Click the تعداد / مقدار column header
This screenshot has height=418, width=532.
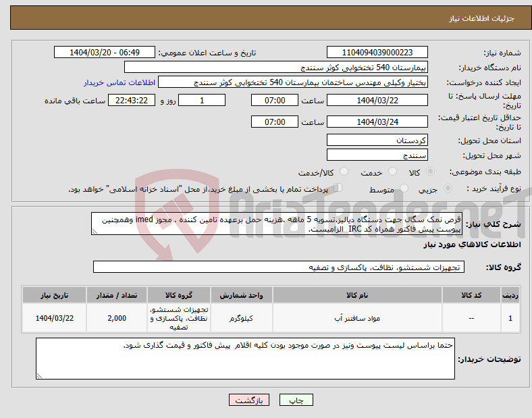click(117, 295)
